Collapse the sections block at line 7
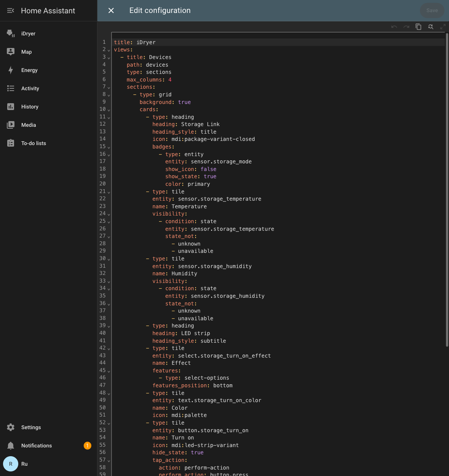This screenshot has height=476, width=449. click(x=109, y=87)
